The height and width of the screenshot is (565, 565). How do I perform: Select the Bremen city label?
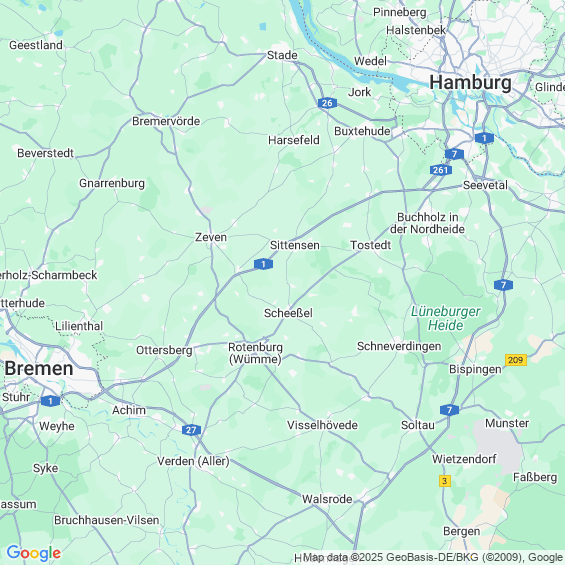coord(39,369)
